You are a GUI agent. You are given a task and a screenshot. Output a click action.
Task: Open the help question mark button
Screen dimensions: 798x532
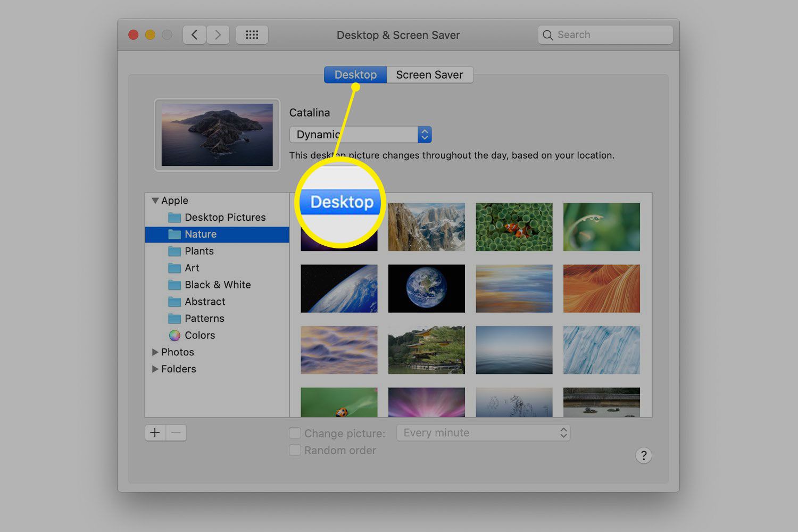644,455
